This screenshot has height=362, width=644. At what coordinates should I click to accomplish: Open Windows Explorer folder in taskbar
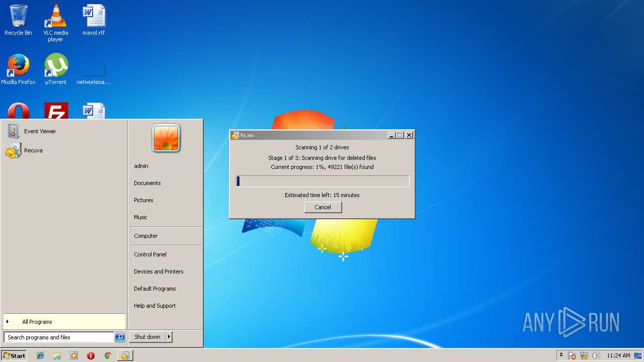[x=57, y=355]
